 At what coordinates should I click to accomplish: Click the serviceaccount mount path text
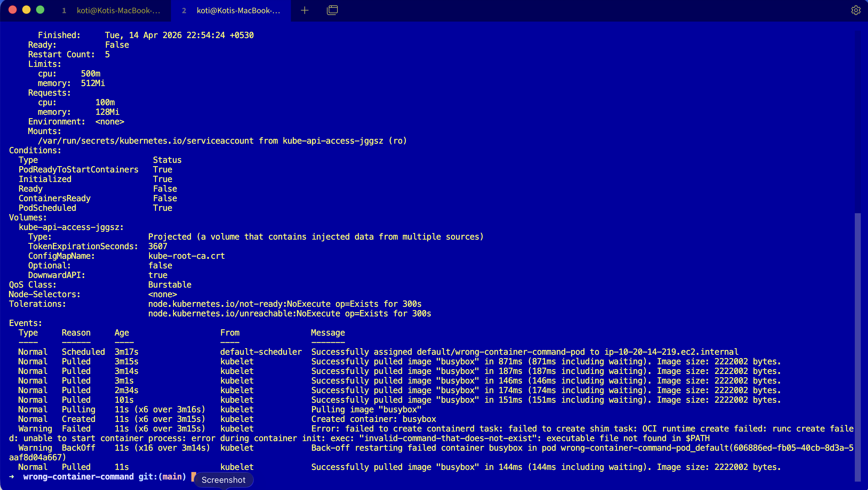coord(145,141)
